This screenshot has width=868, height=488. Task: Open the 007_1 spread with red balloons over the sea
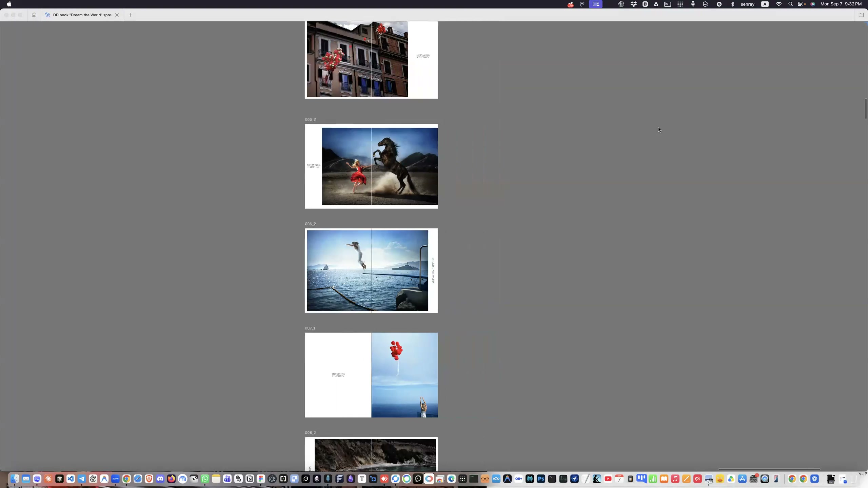click(371, 375)
